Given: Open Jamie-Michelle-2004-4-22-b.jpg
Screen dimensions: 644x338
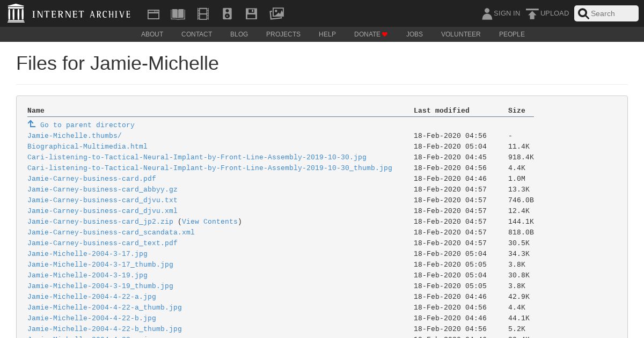Looking at the screenshot, I should (x=92, y=318).
